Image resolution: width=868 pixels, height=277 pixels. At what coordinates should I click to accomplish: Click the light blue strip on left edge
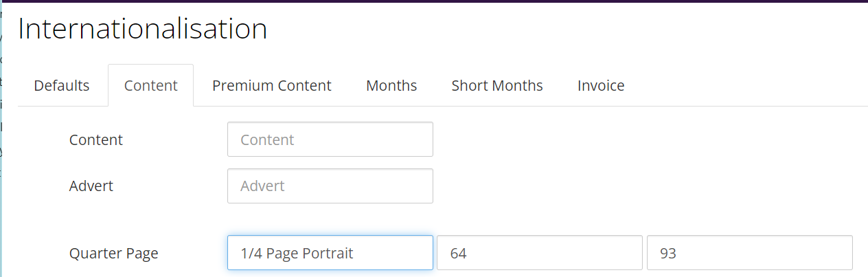[x=1, y=206]
